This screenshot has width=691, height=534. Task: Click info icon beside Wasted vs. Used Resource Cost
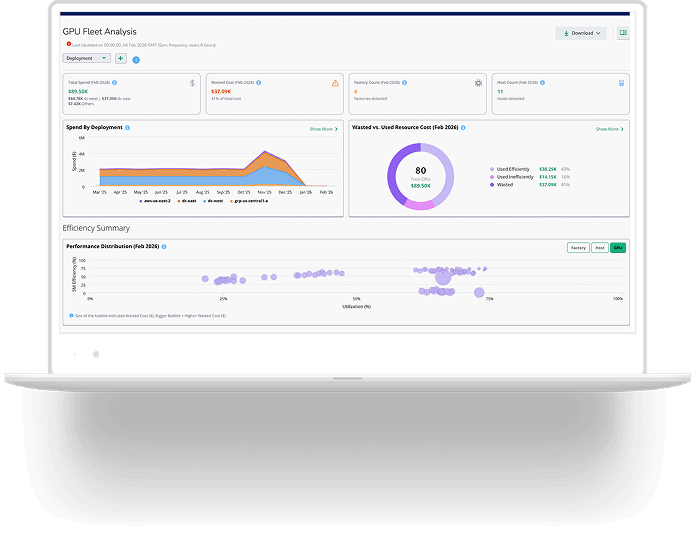[463, 128]
